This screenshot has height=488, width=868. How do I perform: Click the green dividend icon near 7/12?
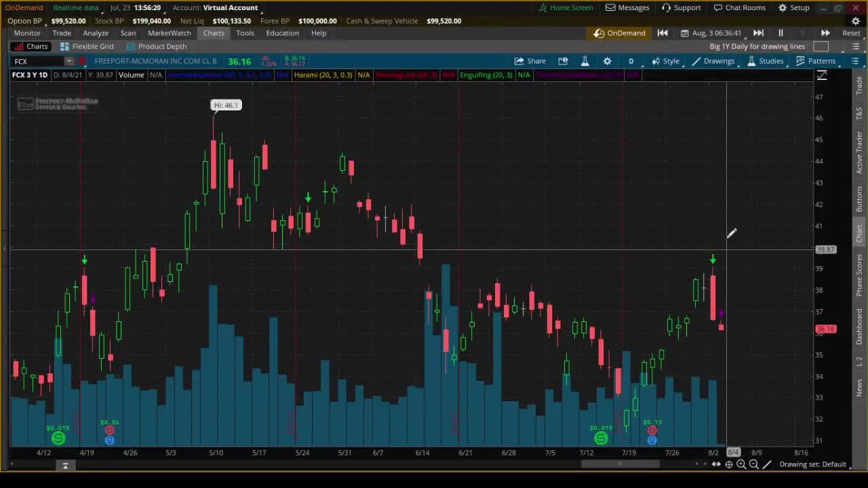point(601,439)
